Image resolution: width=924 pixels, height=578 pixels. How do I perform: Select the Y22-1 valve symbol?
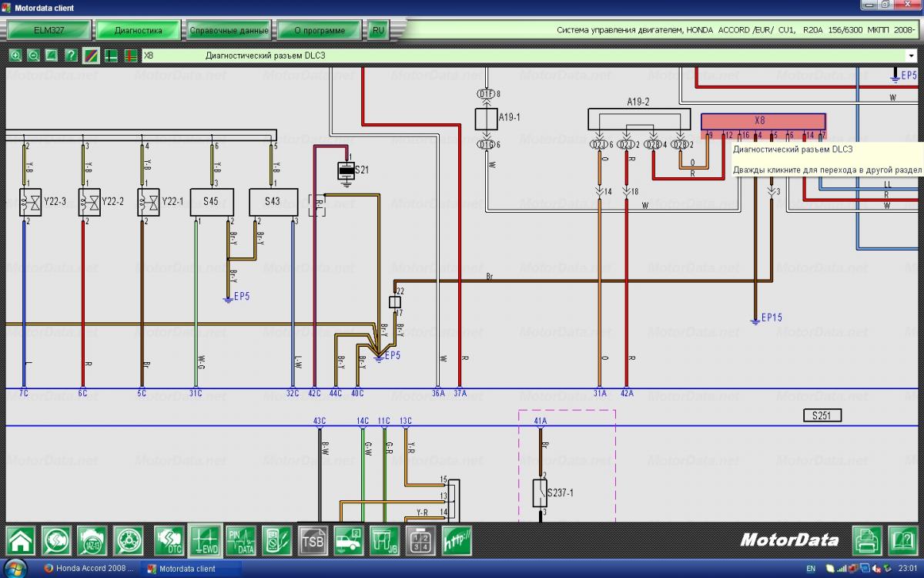point(149,202)
